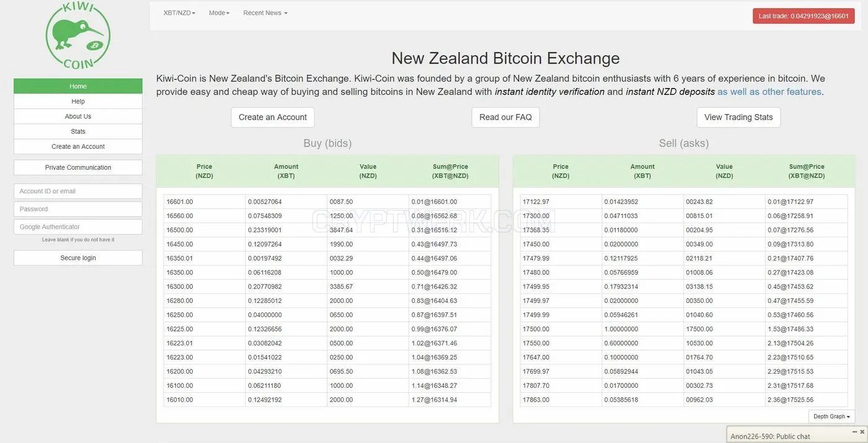Screen dimensions: 868x443
Task: Open Stats from the sidebar
Action: coord(78,131)
